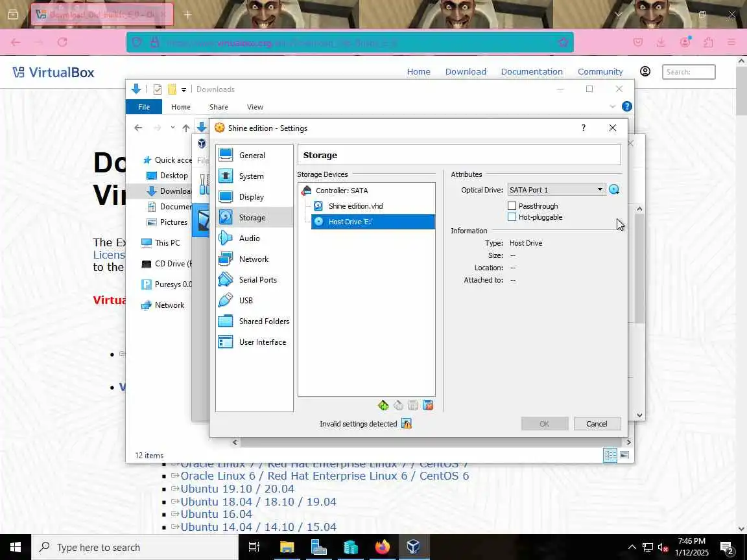Select Host Drive 'E:' entry
Screen dimensions: 747x560
click(373, 222)
